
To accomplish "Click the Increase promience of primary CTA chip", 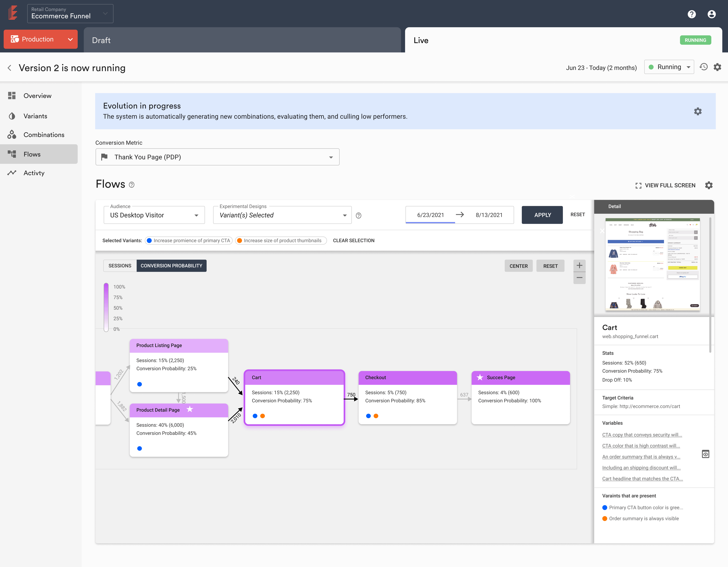I will pyautogui.click(x=189, y=241).
